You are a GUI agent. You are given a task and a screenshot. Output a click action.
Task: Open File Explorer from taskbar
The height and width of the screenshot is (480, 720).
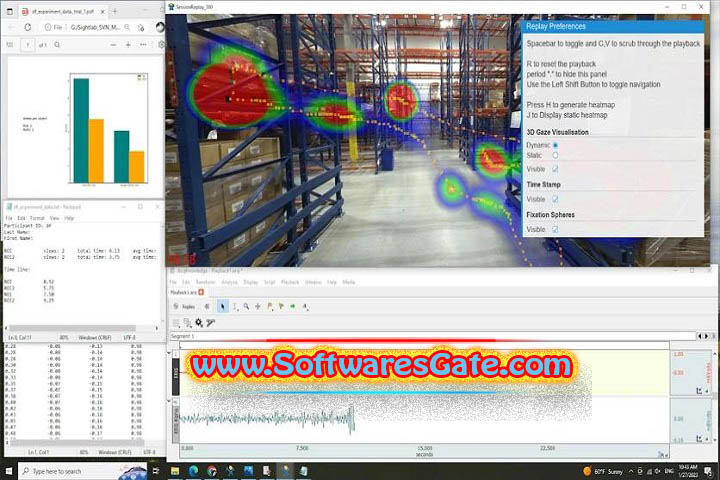click(x=175, y=471)
